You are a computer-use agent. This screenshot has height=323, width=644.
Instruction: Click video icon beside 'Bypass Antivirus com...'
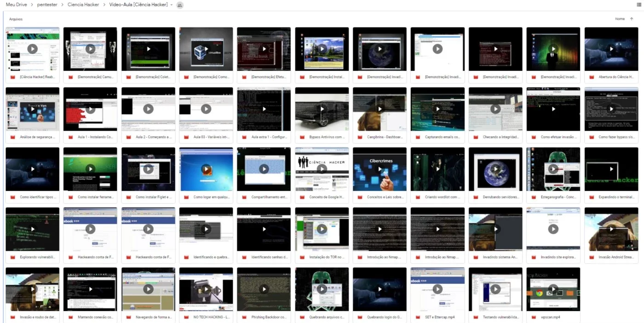click(x=302, y=137)
